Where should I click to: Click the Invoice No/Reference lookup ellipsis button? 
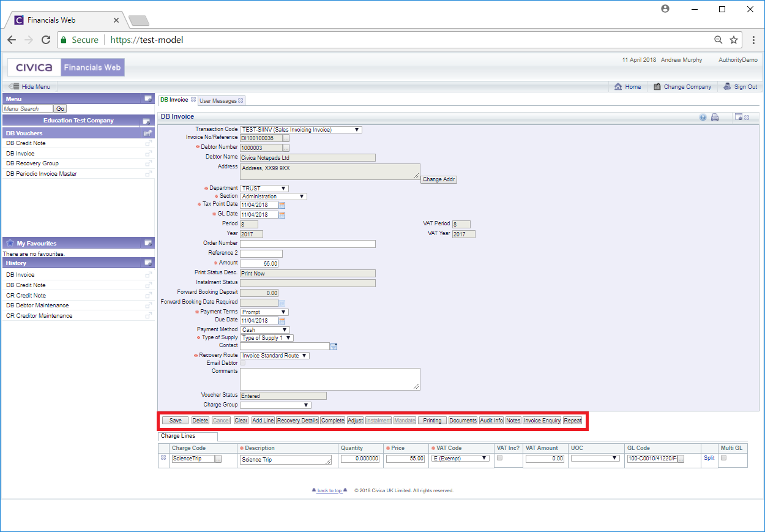tap(286, 138)
